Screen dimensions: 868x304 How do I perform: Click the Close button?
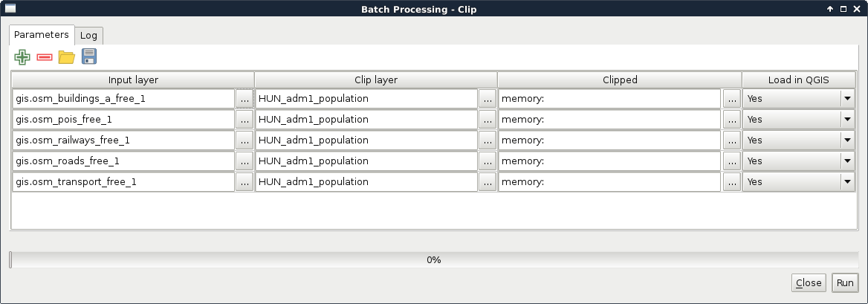809,282
